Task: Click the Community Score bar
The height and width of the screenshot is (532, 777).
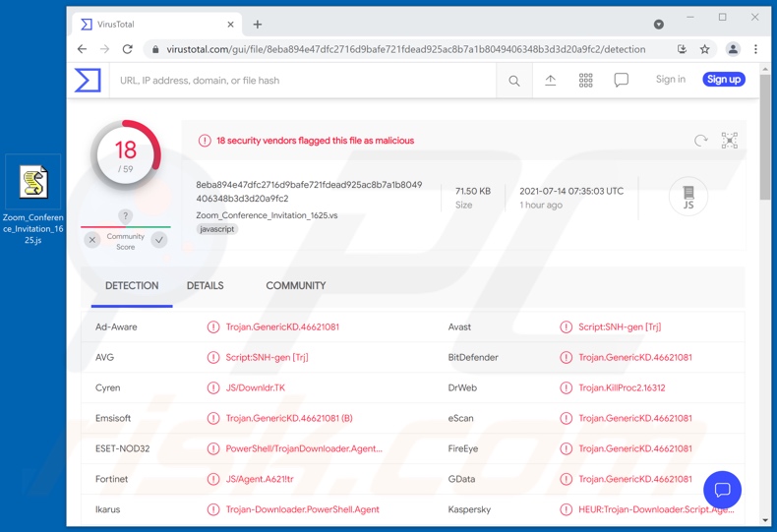Action: click(125, 227)
